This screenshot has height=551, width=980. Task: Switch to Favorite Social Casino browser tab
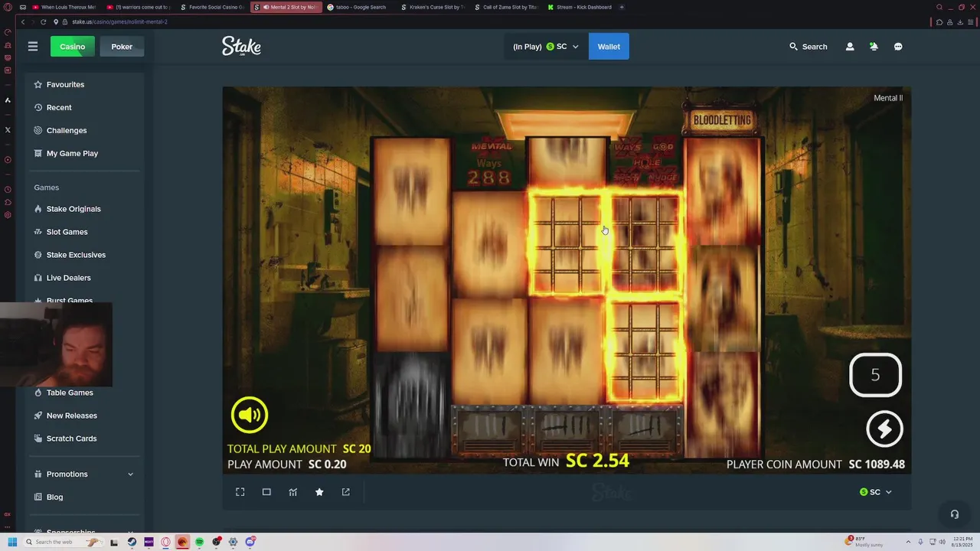pyautogui.click(x=212, y=7)
